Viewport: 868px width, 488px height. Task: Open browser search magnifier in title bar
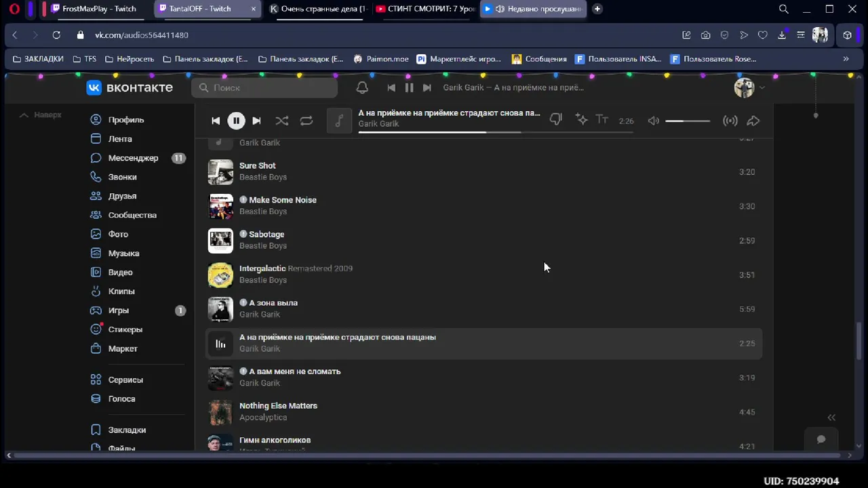(784, 9)
